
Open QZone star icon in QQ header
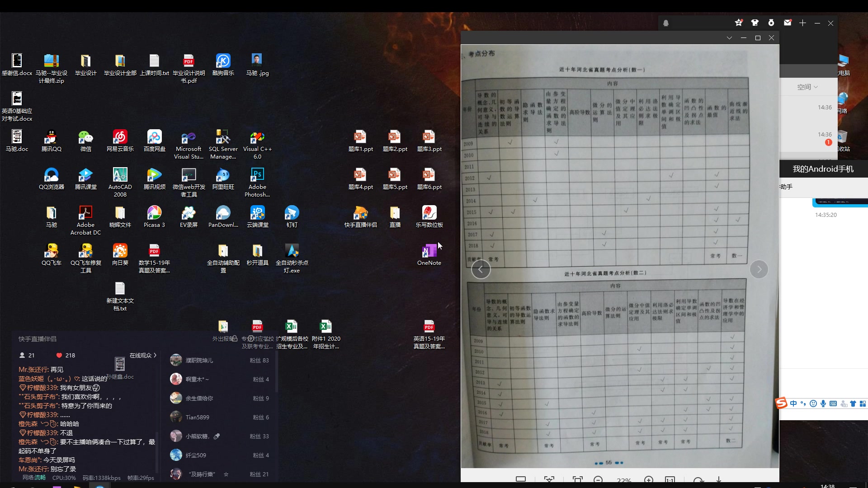(739, 23)
